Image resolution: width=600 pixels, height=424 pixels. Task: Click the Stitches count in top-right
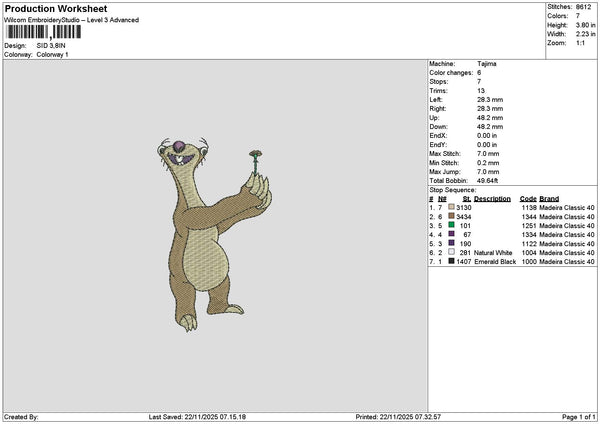(x=586, y=5)
